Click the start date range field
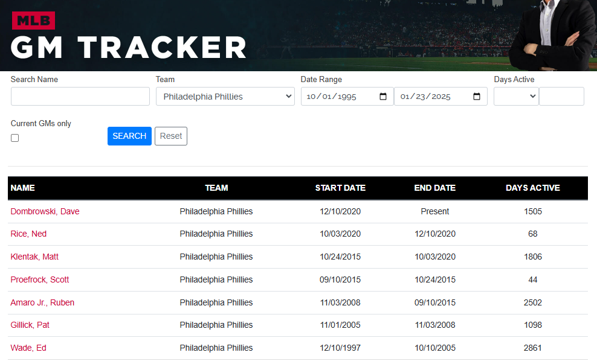Viewport: 597px width, 364px height. (x=338, y=97)
